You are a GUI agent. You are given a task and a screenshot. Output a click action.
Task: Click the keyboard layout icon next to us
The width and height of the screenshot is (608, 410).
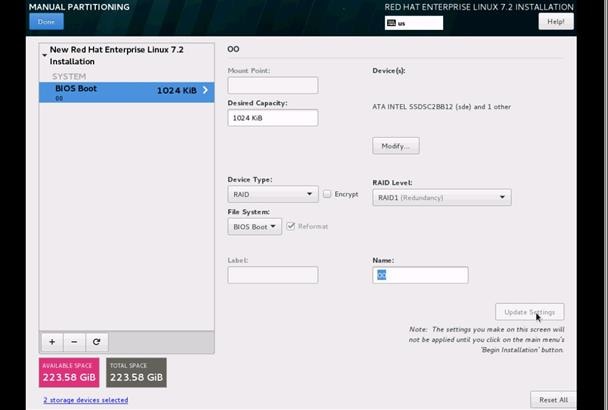[391, 23]
